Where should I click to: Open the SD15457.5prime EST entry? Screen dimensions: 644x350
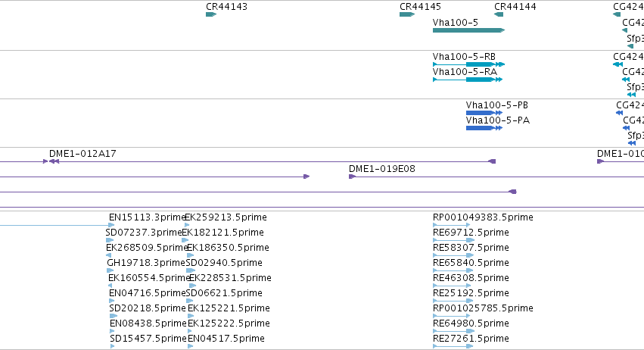coord(148,339)
